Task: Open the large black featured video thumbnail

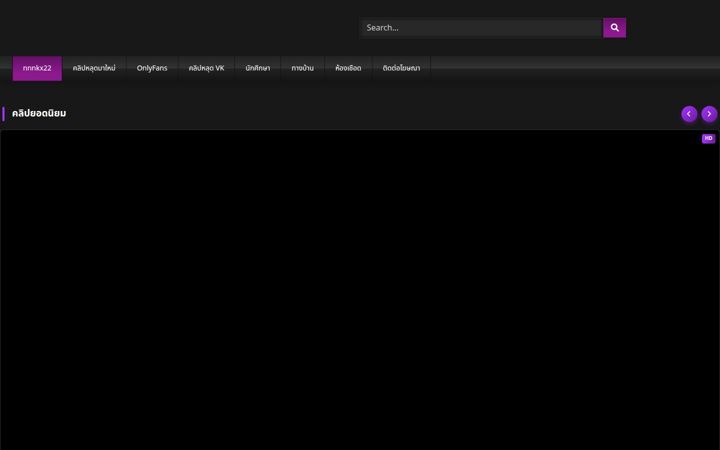Action: [x=360, y=290]
